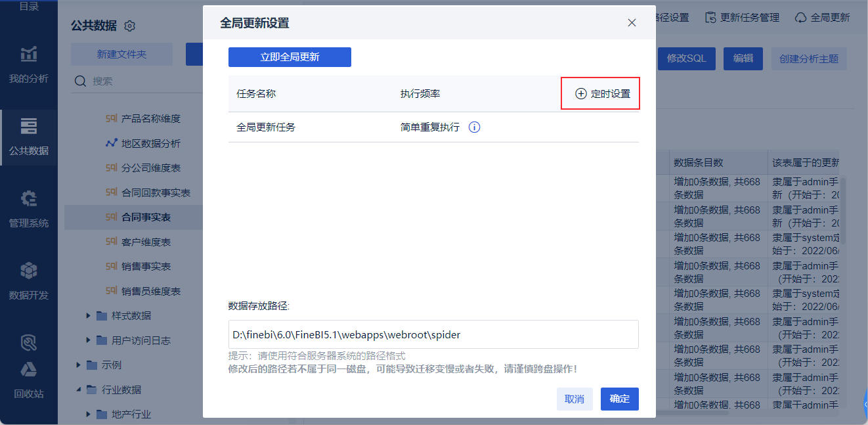Go to 我的分析 in the sidebar
The image size is (868, 425).
28,65
